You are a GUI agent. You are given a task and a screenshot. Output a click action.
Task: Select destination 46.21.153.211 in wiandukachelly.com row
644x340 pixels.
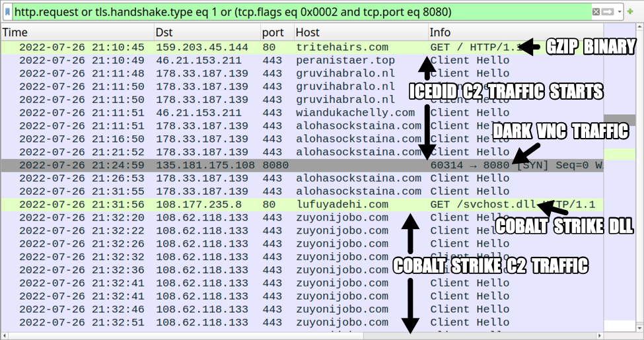[x=198, y=113]
